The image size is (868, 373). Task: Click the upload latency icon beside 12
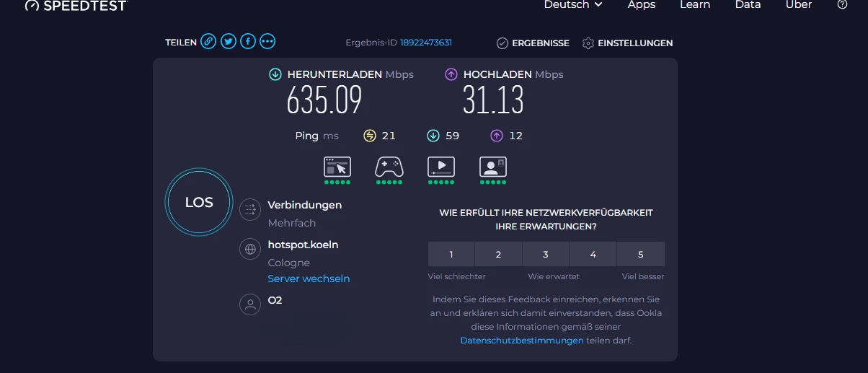(x=497, y=136)
